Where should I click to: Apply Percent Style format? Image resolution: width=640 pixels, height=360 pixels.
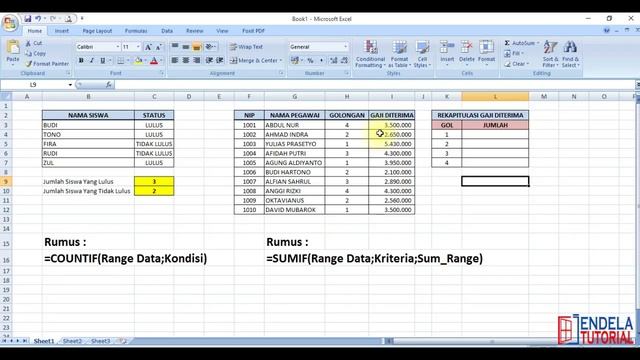coord(311,60)
